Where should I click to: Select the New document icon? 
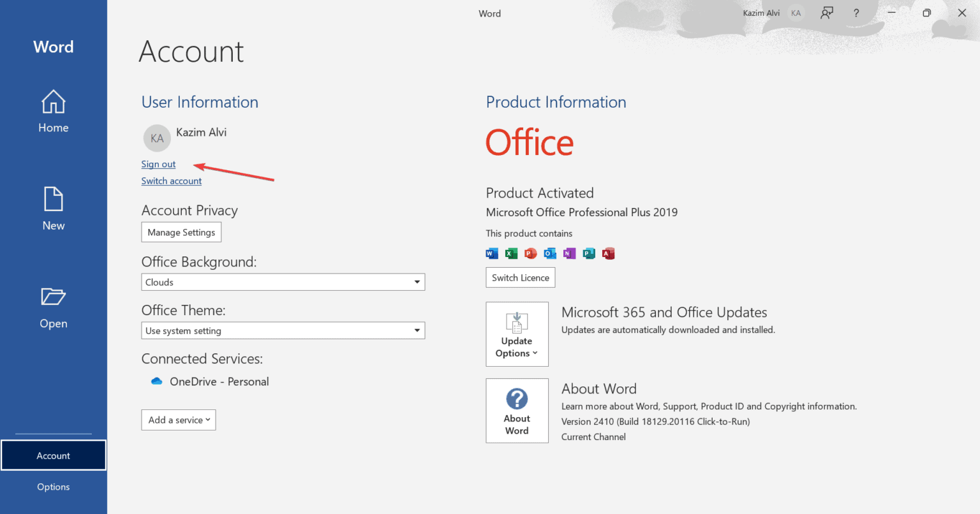(54, 199)
